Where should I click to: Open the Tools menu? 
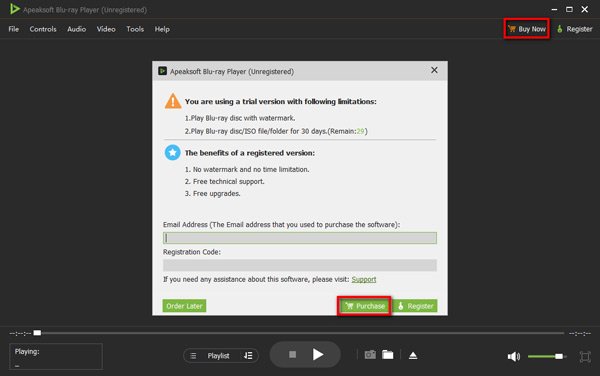click(x=135, y=29)
